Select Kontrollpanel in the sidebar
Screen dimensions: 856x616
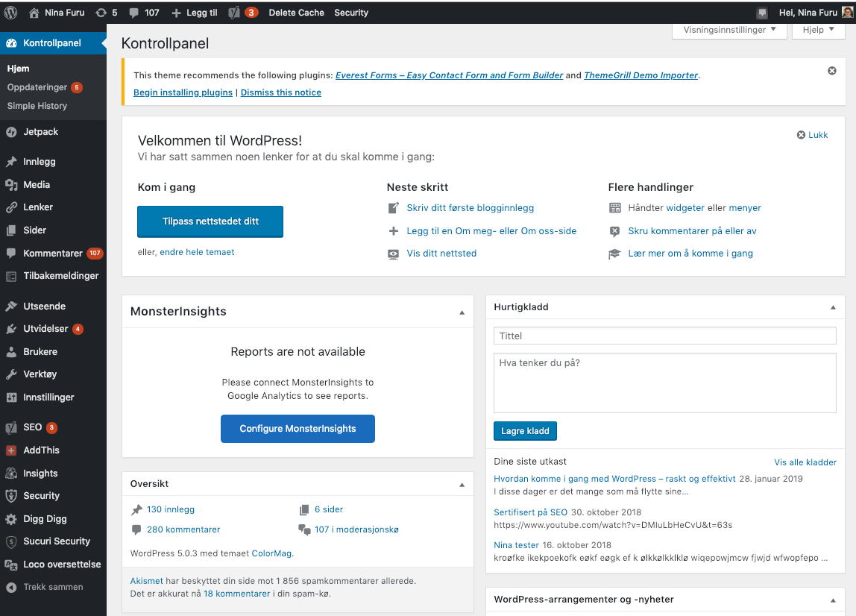pos(53,43)
